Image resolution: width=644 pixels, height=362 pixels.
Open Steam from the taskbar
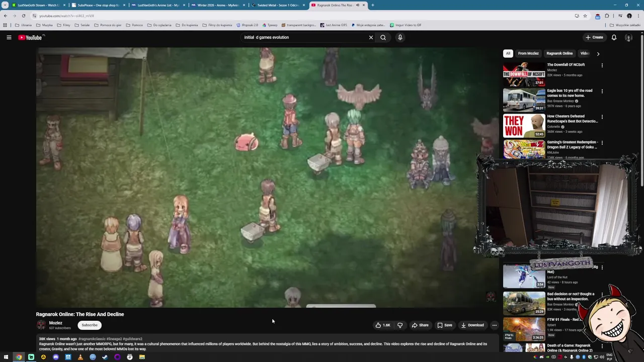tap(105, 357)
